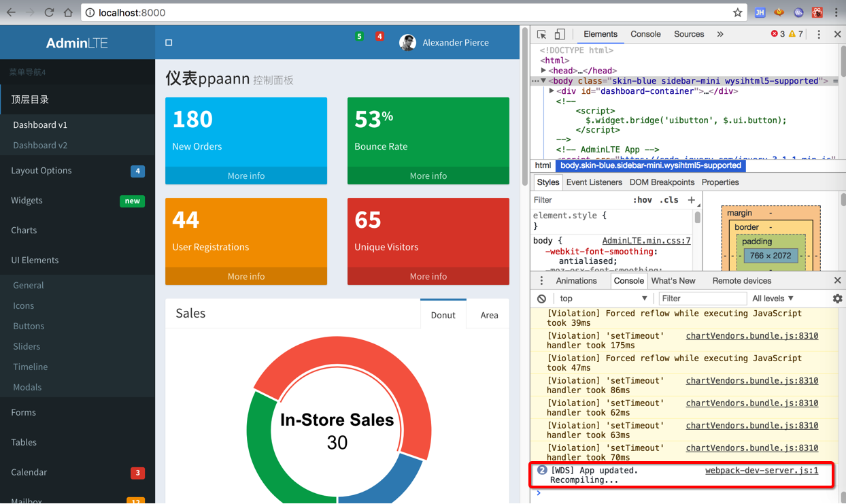
Task: Switch to DevTools Sources tab
Action: pyautogui.click(x=689, y=34)
